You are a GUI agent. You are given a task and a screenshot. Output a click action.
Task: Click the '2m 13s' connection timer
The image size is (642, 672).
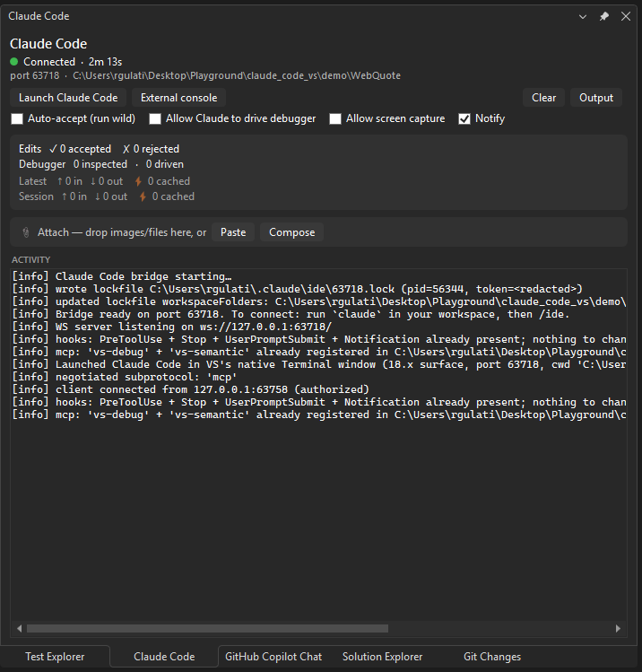click(105, 62)
